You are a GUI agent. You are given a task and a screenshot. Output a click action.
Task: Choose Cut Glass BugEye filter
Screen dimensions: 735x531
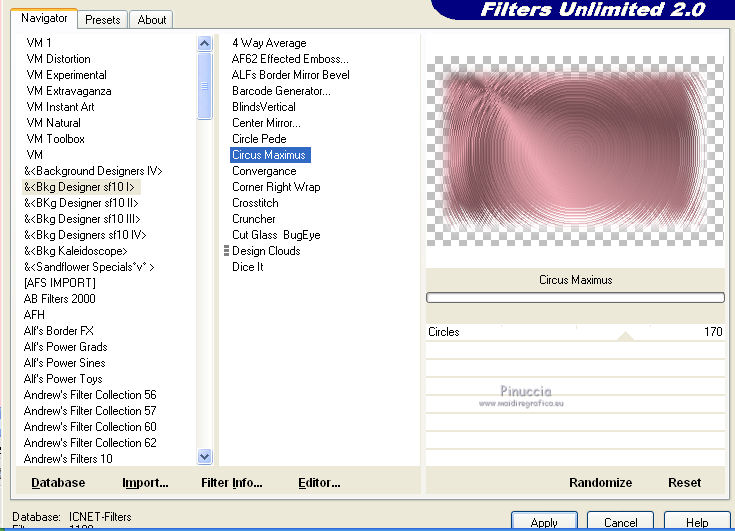click(x=276, y=234)
